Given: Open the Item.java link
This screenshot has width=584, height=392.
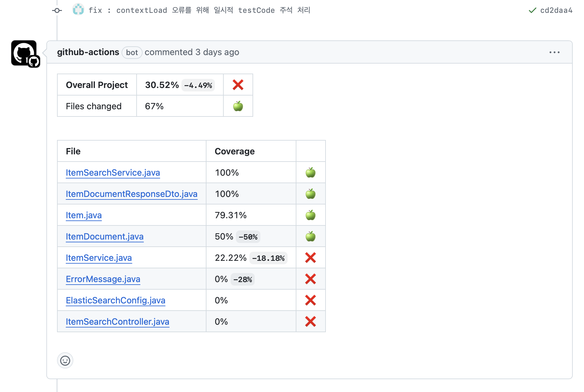Looking at the screenshot, I should click(84, 215).
